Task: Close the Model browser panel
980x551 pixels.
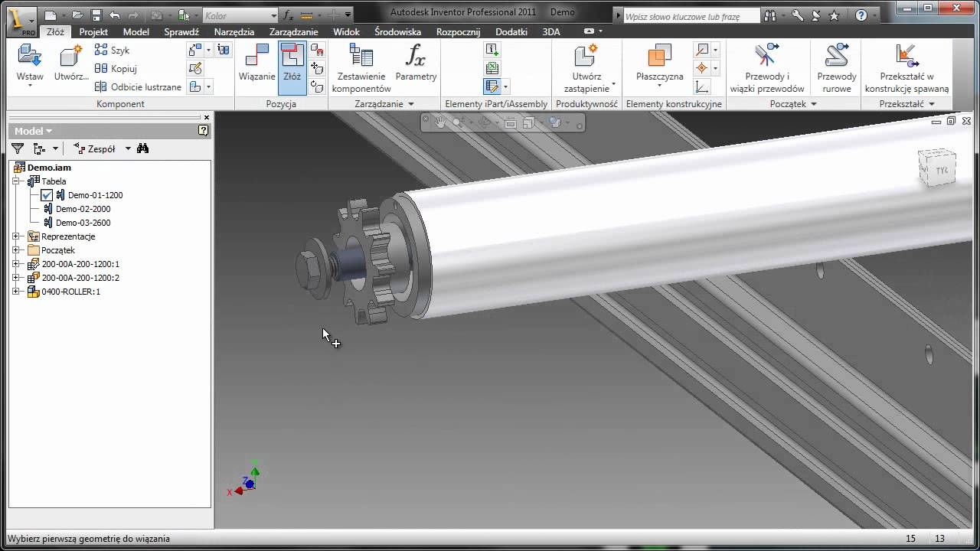Action: (x=206, y=117)
